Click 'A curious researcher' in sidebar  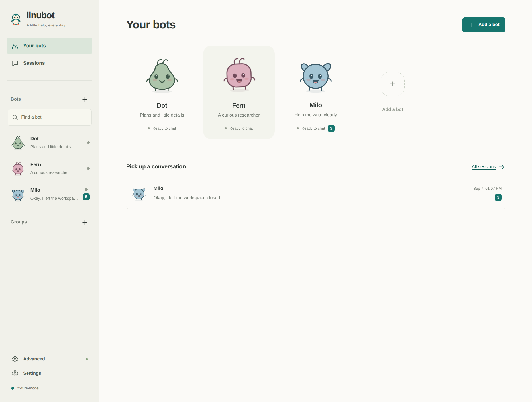point(50,173)
